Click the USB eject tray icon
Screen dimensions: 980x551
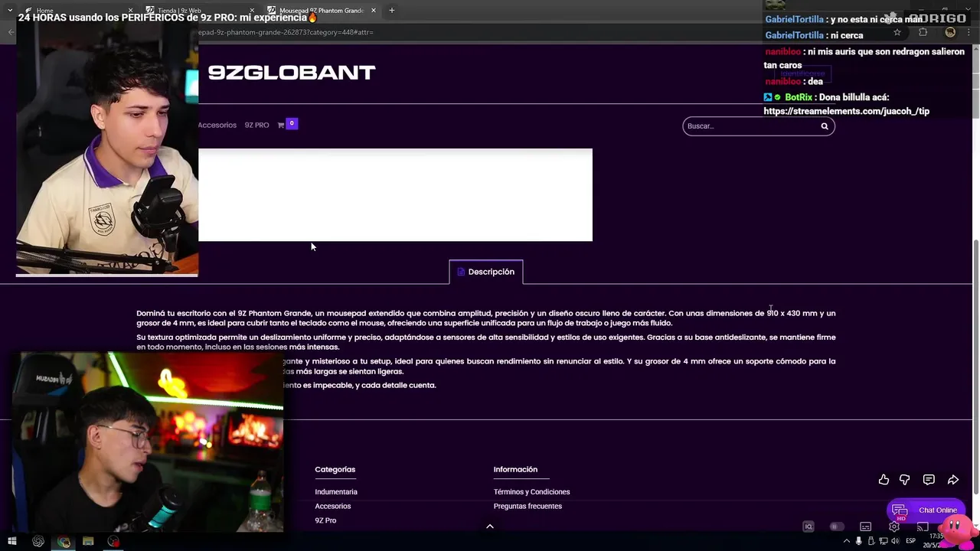point(871,542)
